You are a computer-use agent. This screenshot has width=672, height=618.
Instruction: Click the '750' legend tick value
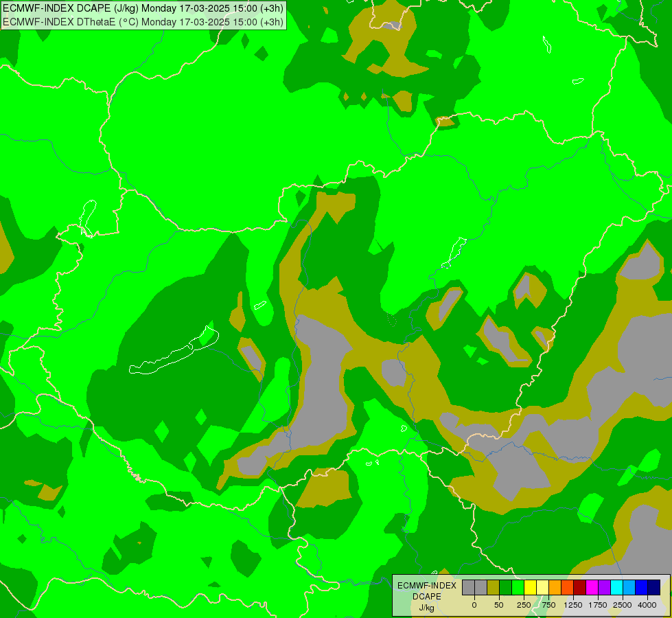(548, 605)
